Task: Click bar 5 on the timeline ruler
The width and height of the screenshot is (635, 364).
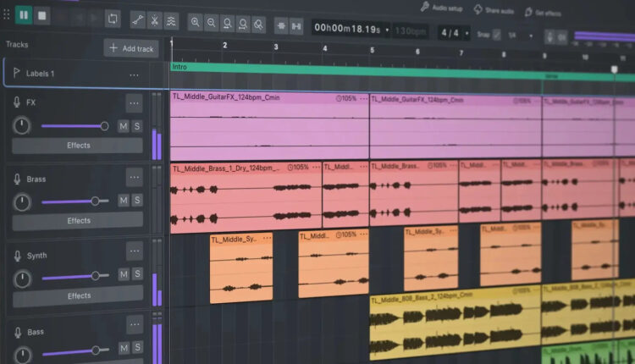Action: tap(373, 50)
